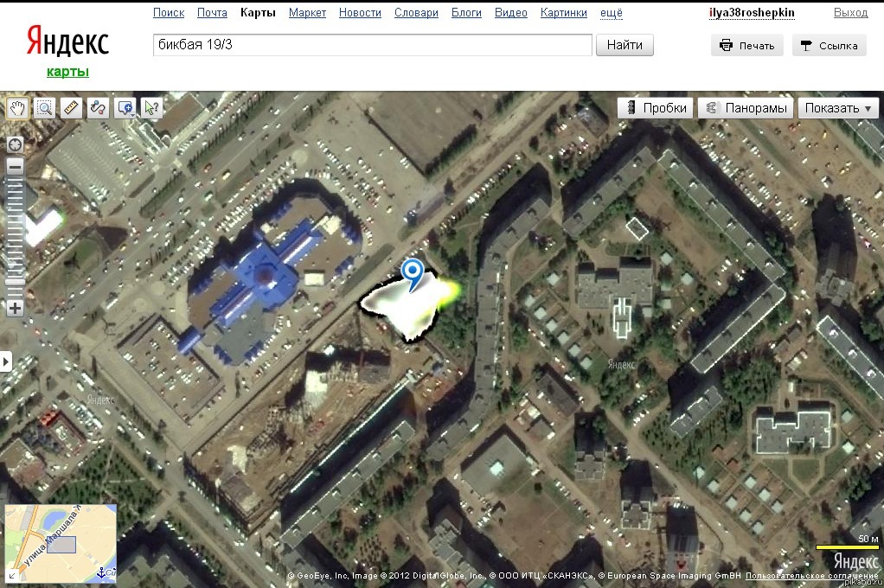Open the Новости tab link
This screenshot has width=884, height=588.
point(360,13)
